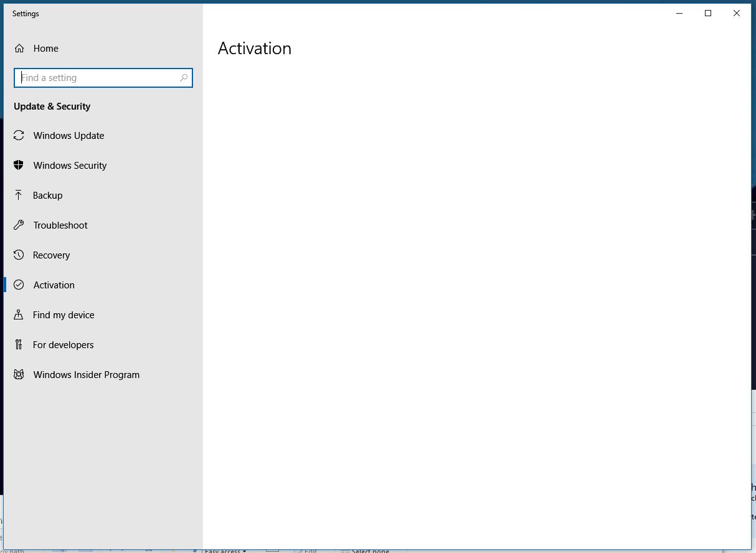The image size is (756, 553).
Task: Click the Backup upload-arrow icon
Action: (19, 195)
